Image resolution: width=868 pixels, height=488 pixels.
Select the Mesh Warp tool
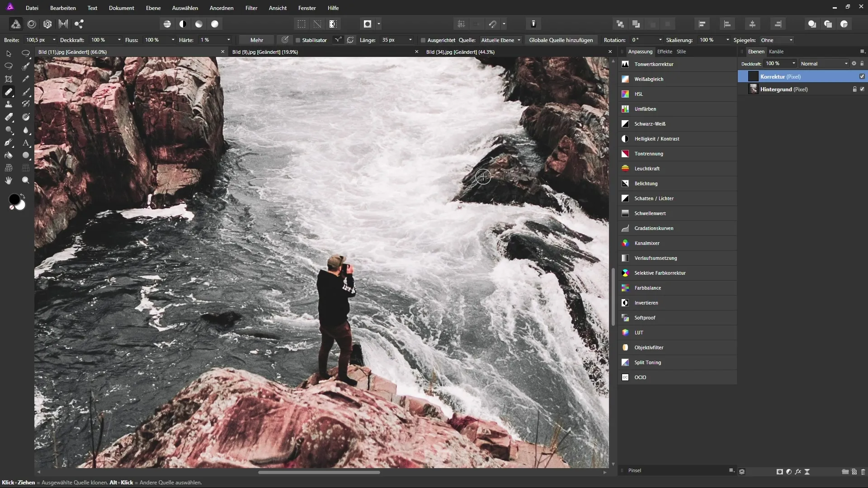coord(9,168)
